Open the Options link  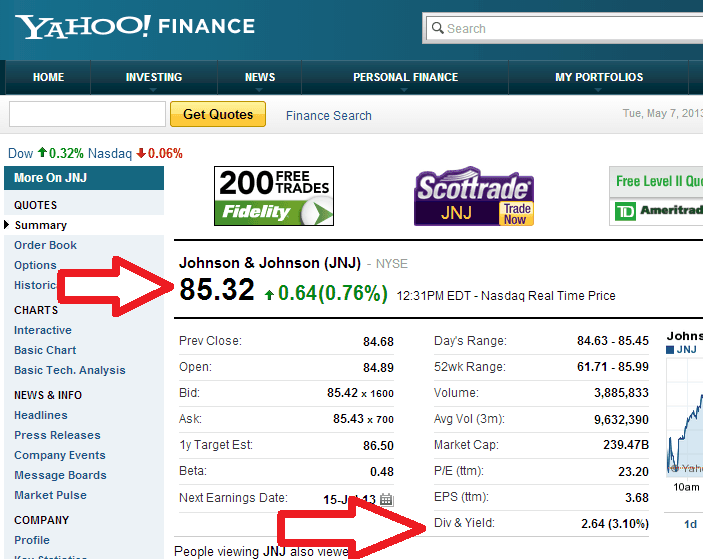(35, 265)
